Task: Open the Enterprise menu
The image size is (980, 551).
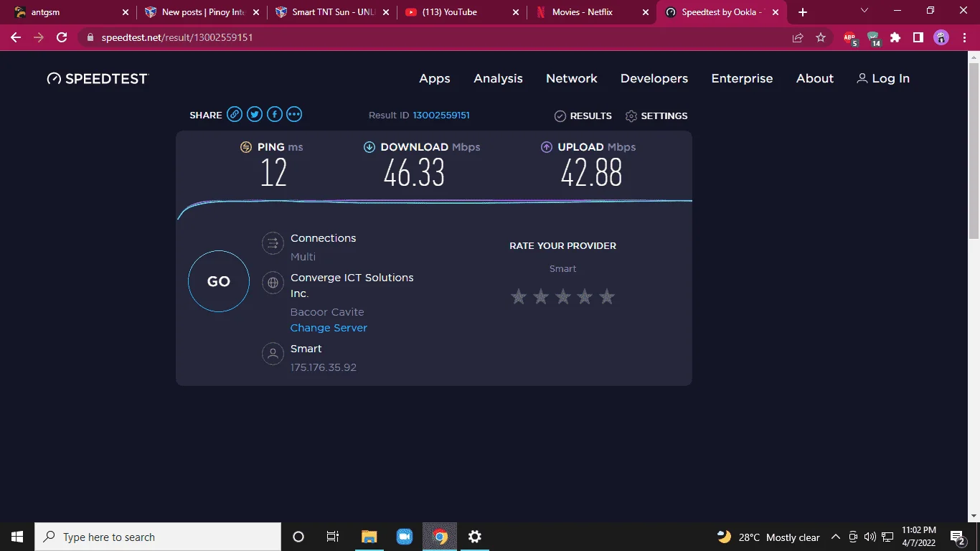Action: (x=742, y=79)
